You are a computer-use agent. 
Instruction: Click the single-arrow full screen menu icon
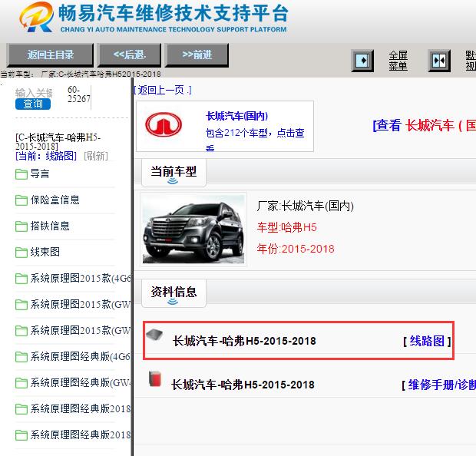click(362, 61)
